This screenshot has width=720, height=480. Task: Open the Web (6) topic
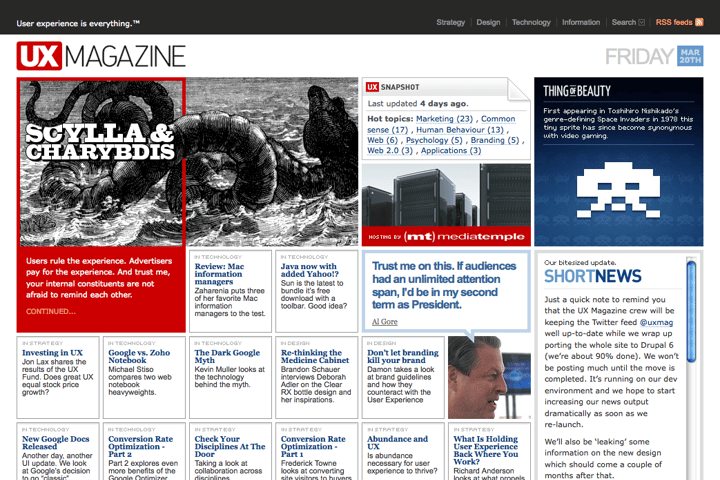pyautogui.click(x=382, y=140)
